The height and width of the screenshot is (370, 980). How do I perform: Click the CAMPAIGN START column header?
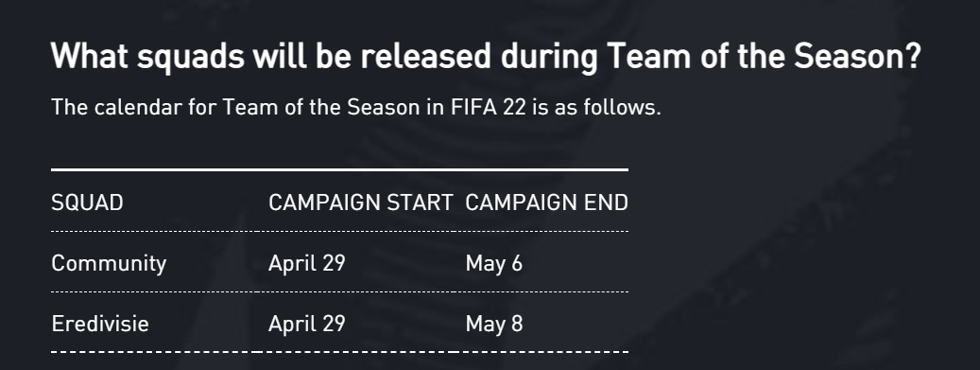(361, 203)
